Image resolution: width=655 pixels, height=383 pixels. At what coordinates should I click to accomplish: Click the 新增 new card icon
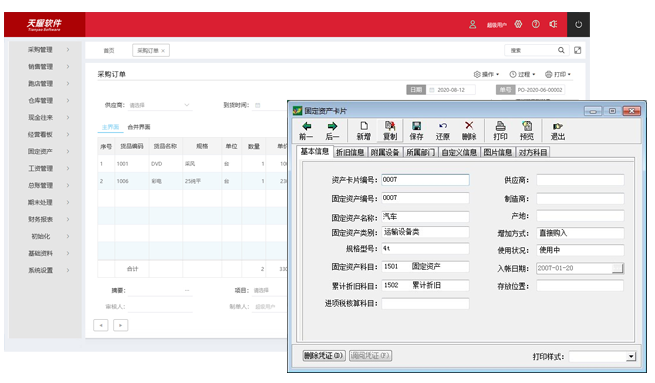pos(364,126)
